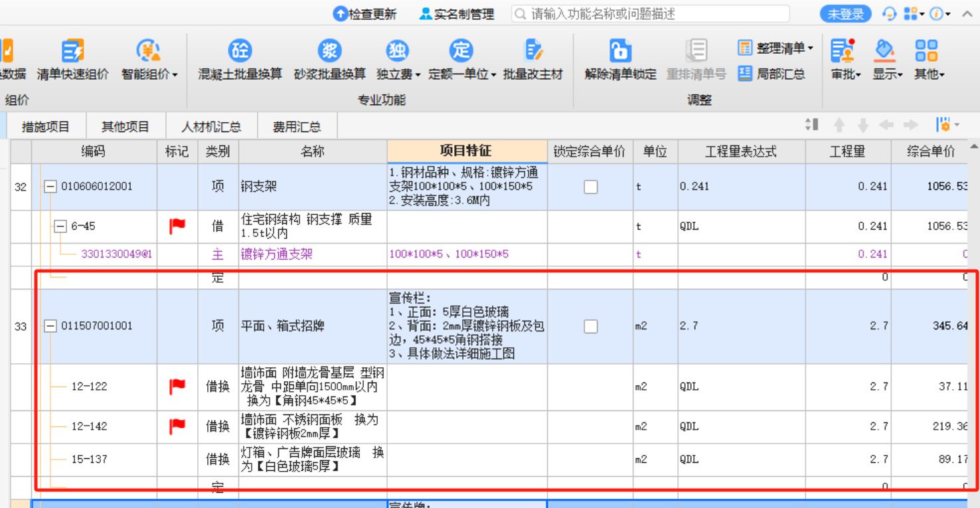The image size is (980, 508).
Task: Click the vertical scrollbar up arrow
Action: point(974,147)
